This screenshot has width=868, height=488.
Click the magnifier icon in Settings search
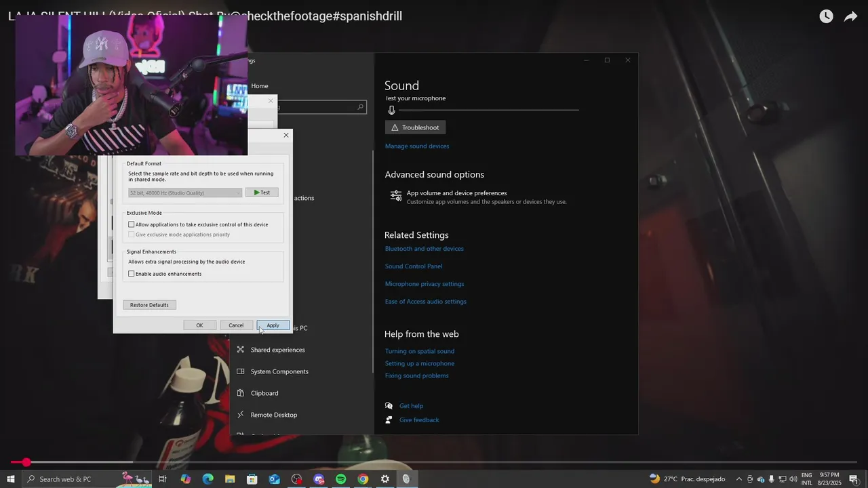360,107
